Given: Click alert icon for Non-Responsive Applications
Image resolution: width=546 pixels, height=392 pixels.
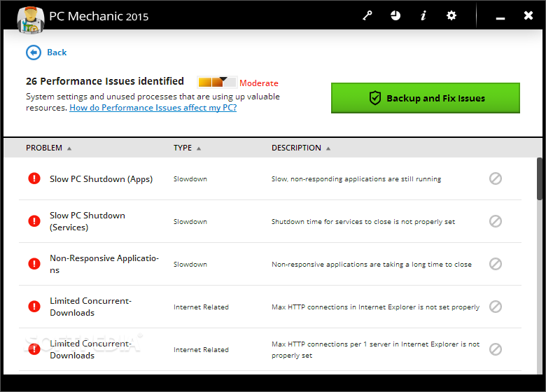Looking at the screenshot, I should click(34, 264).
